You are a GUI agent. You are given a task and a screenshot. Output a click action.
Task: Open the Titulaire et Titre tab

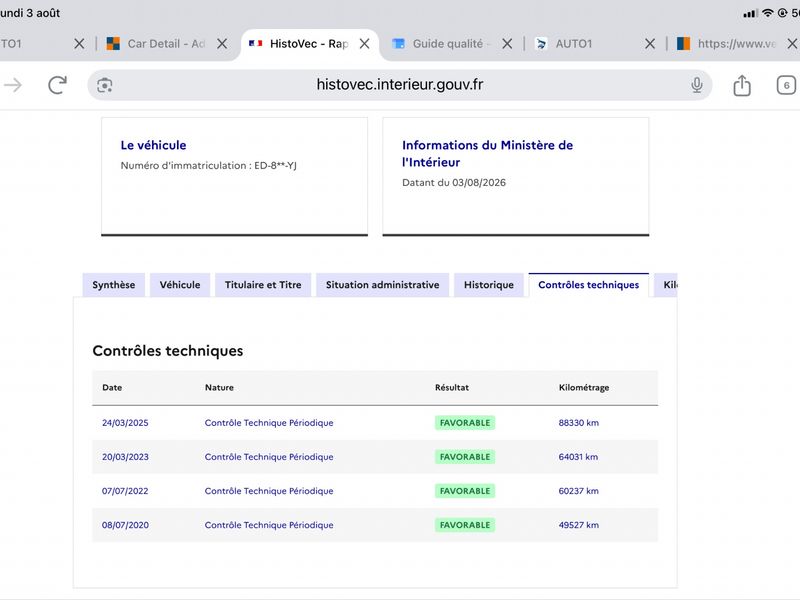click(263, 285)
